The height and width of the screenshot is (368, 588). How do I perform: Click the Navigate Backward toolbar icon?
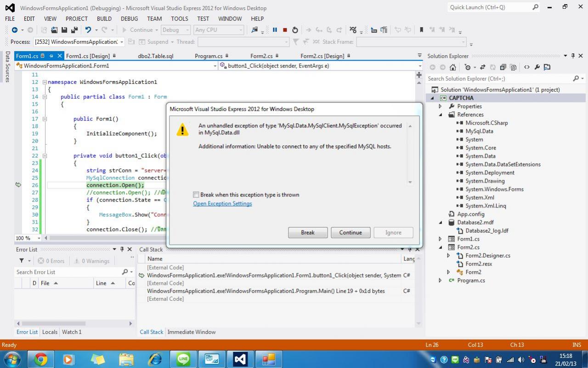click(x=15, y=30)
